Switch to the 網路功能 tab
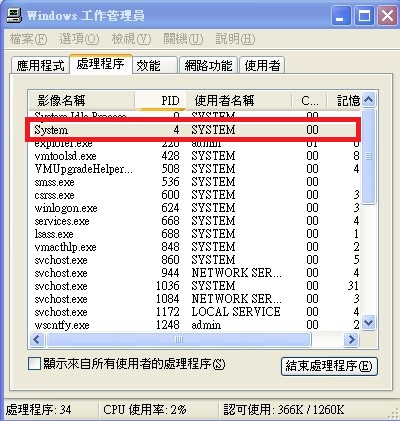 [209, 65]
